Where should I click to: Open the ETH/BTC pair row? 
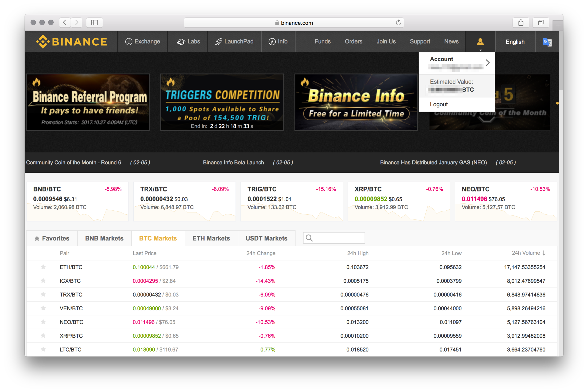pos(292,267)
